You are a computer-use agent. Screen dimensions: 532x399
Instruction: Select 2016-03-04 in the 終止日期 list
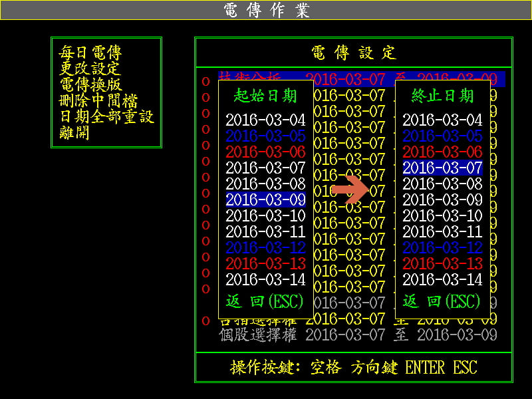pos(442,120)
